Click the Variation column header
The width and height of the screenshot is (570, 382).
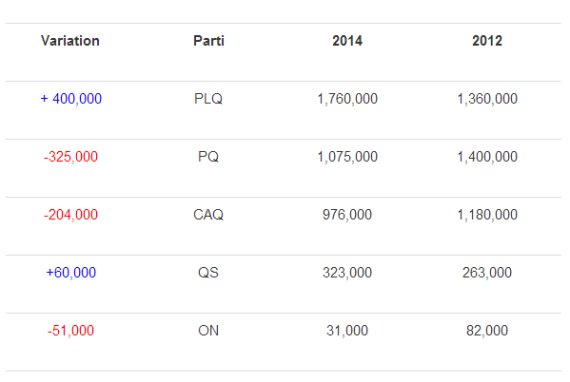(x=70, y=41)
